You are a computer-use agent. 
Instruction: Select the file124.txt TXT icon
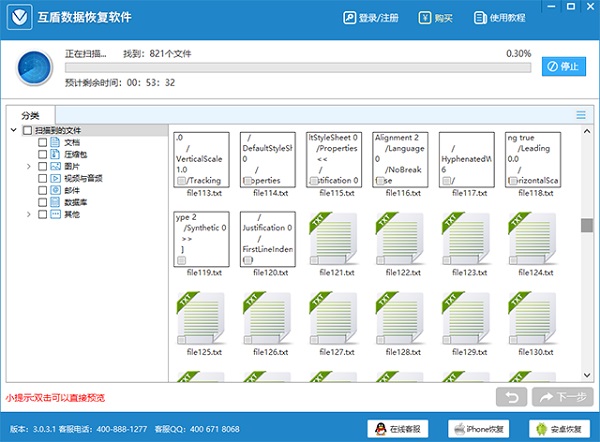pyautogui.click(x=532, y=239)
